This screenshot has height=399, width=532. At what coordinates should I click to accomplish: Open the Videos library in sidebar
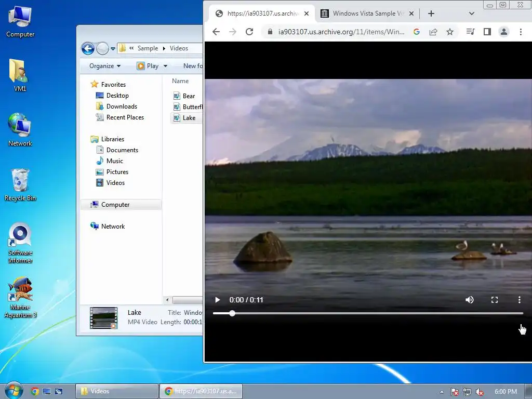[110, 182]
